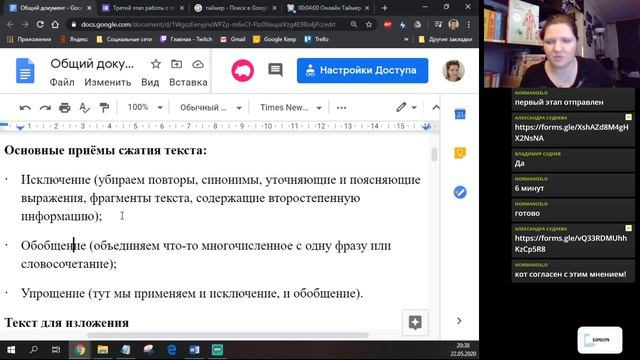Click the forms.gle/vQ33RDMUhh link in chat
Screen dimensions: 640x360
click(571, 244)
